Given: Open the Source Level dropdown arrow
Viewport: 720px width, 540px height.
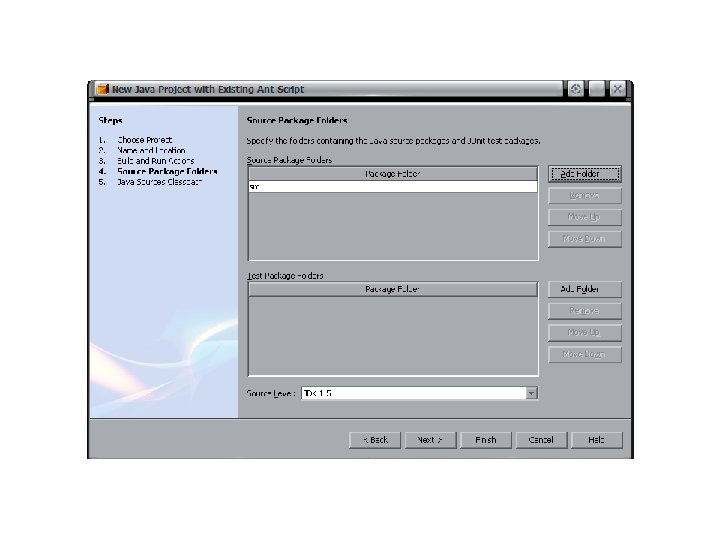Looking at the screenshot, I should coord(531,393).
